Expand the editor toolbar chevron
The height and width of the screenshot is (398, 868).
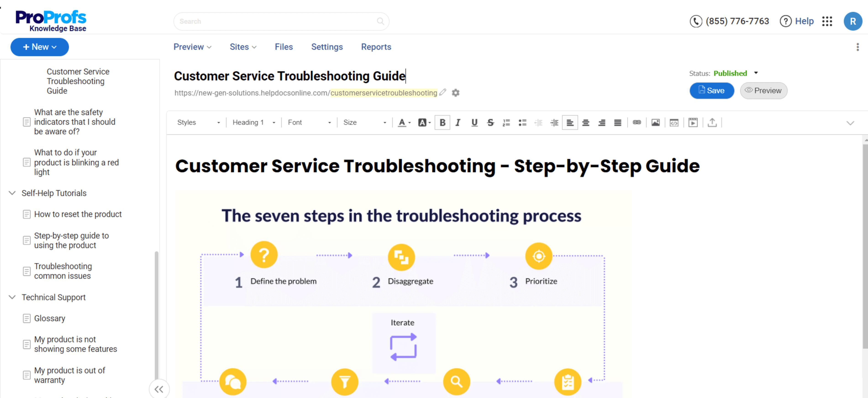tap(850, 123)
